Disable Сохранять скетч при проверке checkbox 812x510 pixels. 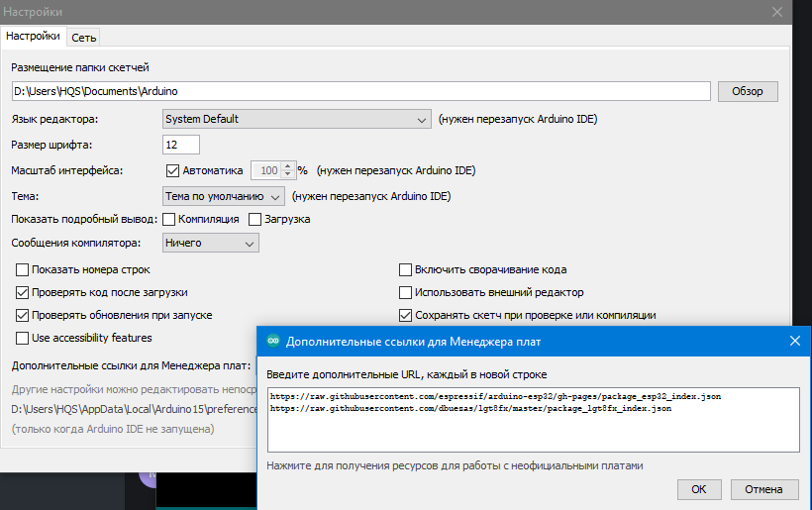tap(405, 315)
